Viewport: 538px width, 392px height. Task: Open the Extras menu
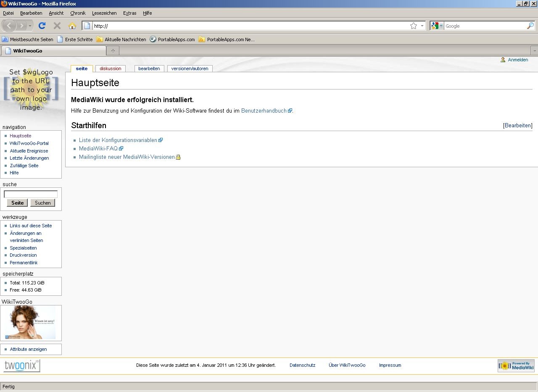[x=129, y=13]
